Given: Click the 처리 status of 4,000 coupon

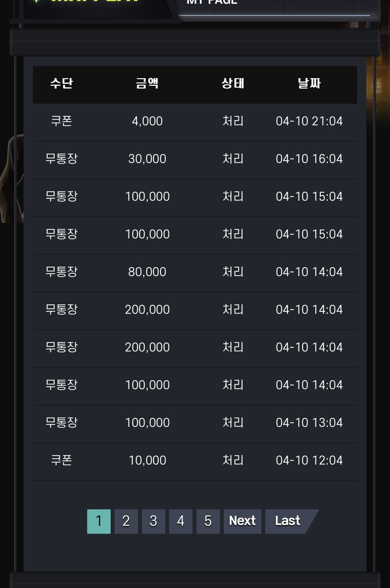Looking at the screenshot, I should click(x=233, y=121).
